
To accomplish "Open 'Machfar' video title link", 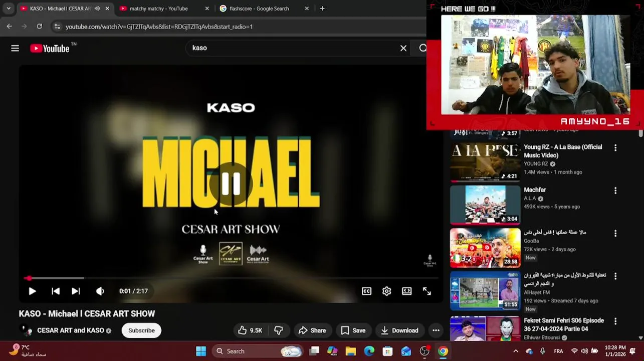I will (535, 190).
